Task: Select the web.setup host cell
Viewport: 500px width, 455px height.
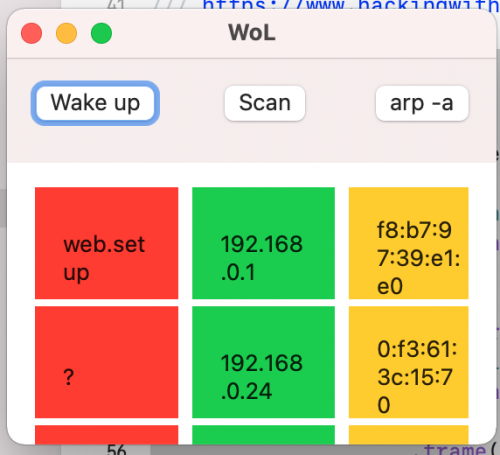Action: [107, 243]
